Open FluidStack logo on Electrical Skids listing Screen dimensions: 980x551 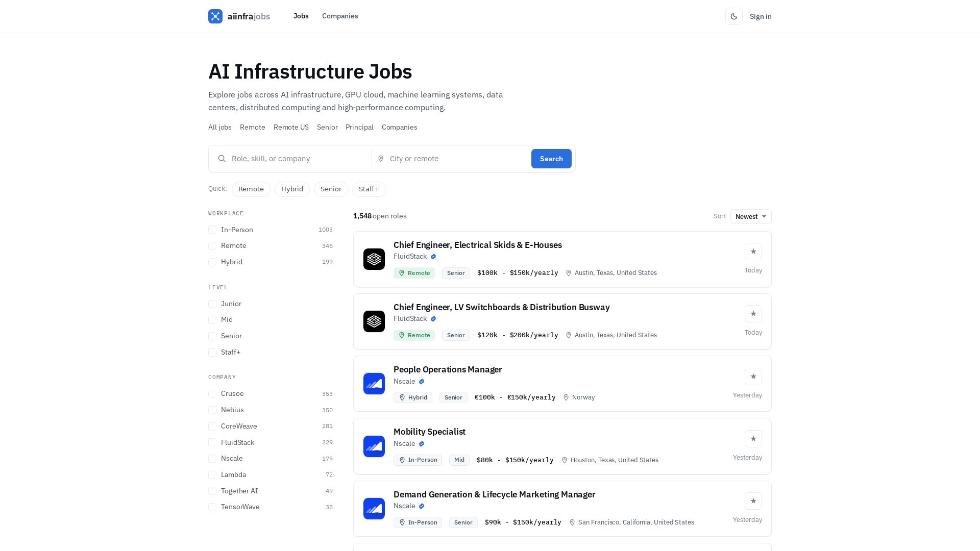click(374, 259)
